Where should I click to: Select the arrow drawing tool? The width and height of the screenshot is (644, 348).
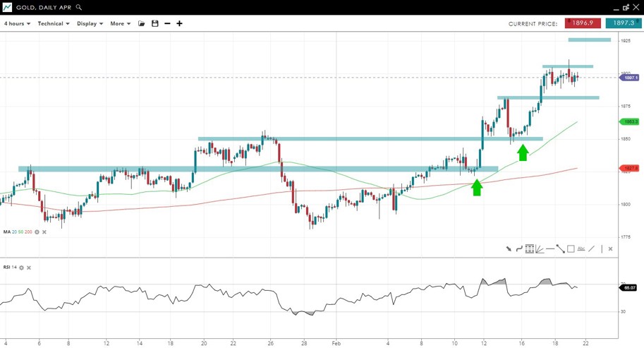coord(509,248)
